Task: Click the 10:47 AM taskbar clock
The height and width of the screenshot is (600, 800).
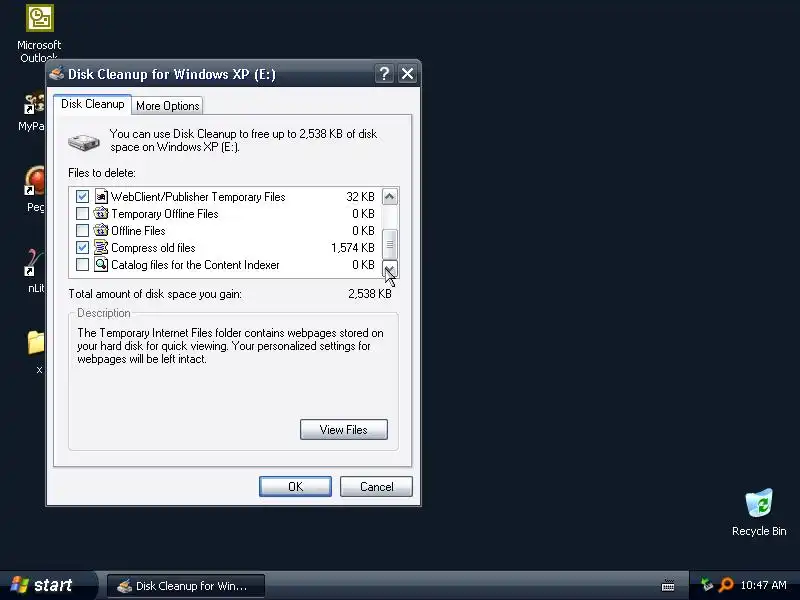Action: 763,585
